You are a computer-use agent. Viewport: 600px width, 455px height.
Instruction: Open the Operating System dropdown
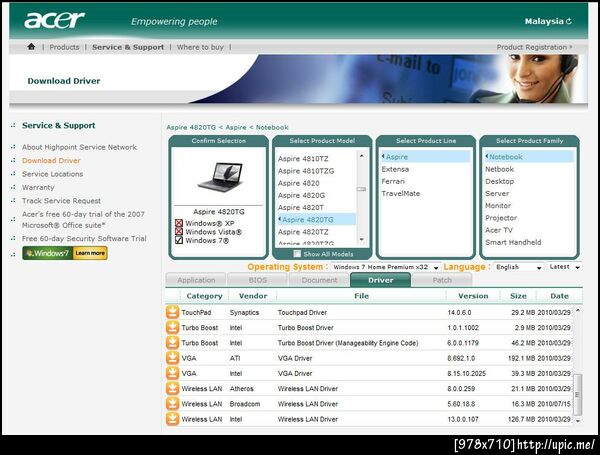click(x=385, y=267)
